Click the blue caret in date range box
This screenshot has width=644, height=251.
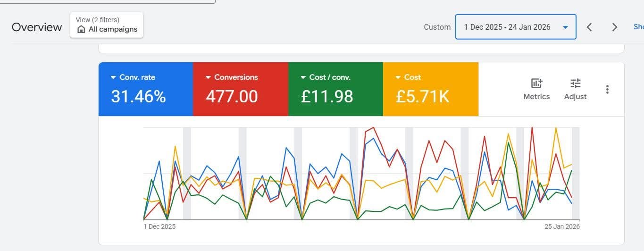[565, 27]
